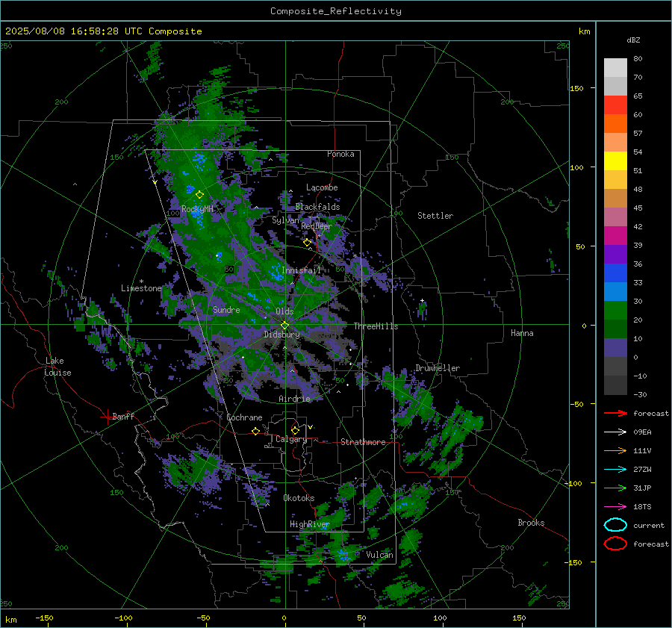Click the Sundre town label
The width and height of the screenshot is (672, 628).
226,310
